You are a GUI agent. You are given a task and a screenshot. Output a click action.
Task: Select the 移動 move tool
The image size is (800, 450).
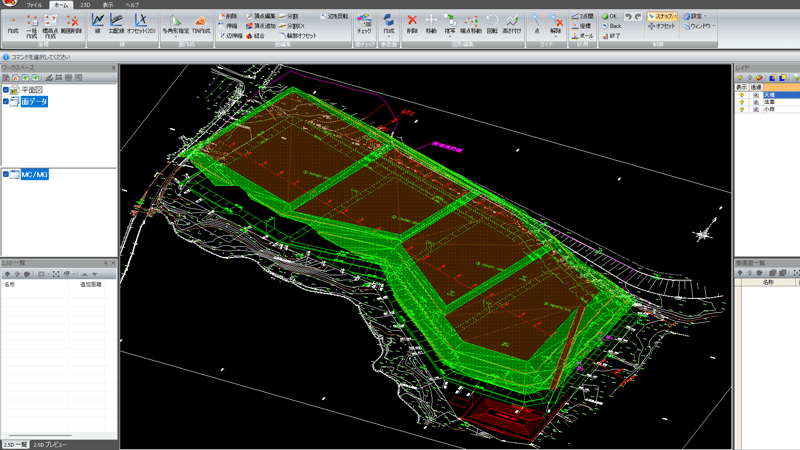431,24
